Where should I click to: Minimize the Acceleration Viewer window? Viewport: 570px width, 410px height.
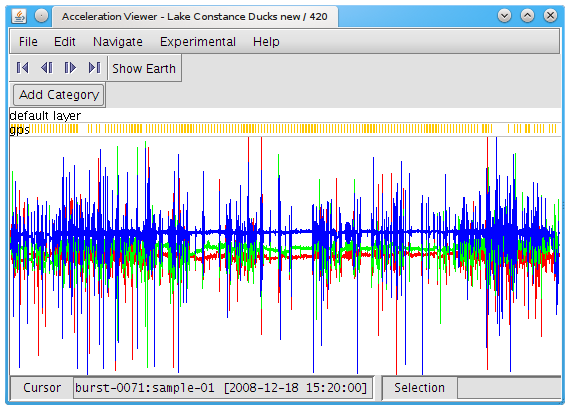point(504,16)
